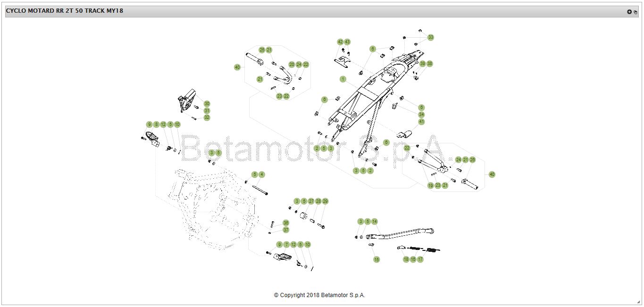Viewport: 644px width, 307px height.
Task: Choose part callout 15 below the stand
Action: click(x=376, y=260)
